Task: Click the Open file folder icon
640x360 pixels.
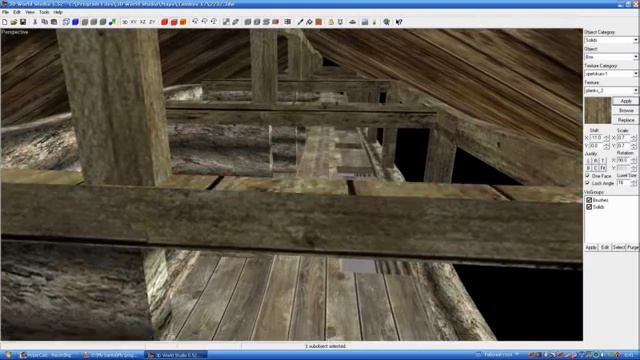Action: coord(14,22)
